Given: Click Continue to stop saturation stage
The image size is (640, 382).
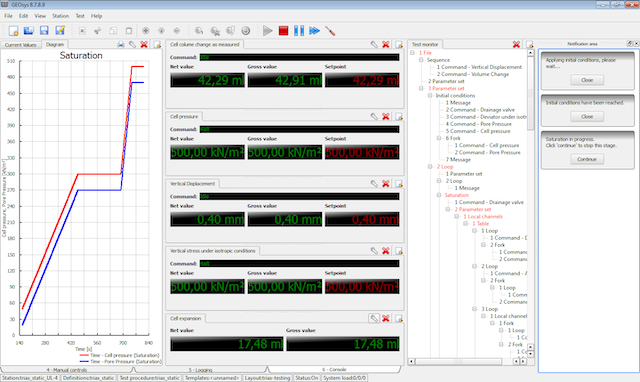Looking at the screenshot, I should (587, 159).
